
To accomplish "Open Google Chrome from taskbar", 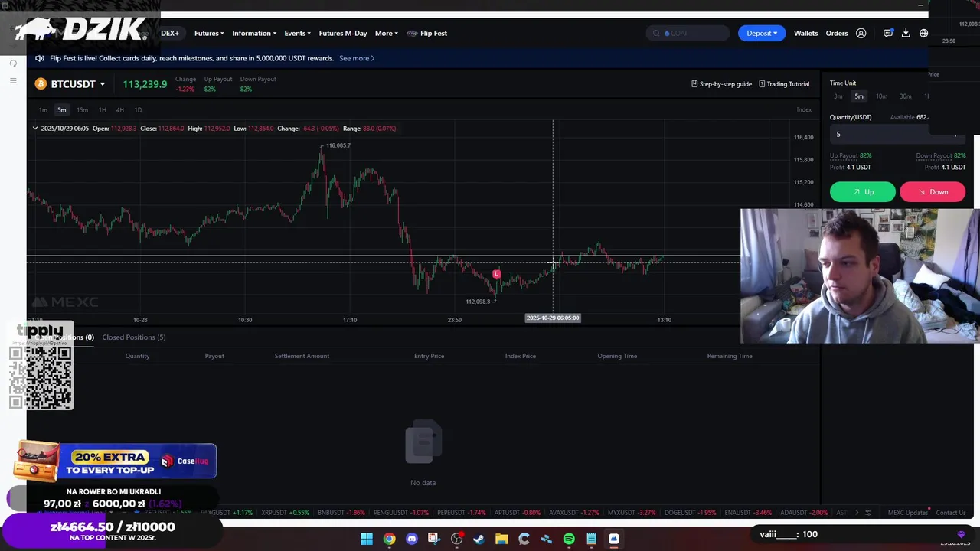I will [x=389, y=539].
